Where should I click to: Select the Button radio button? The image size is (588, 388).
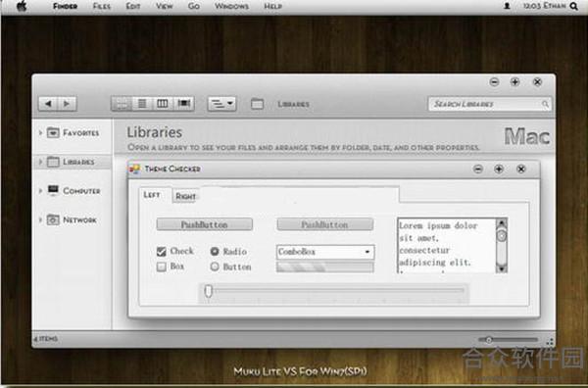[x=215, y=267]
